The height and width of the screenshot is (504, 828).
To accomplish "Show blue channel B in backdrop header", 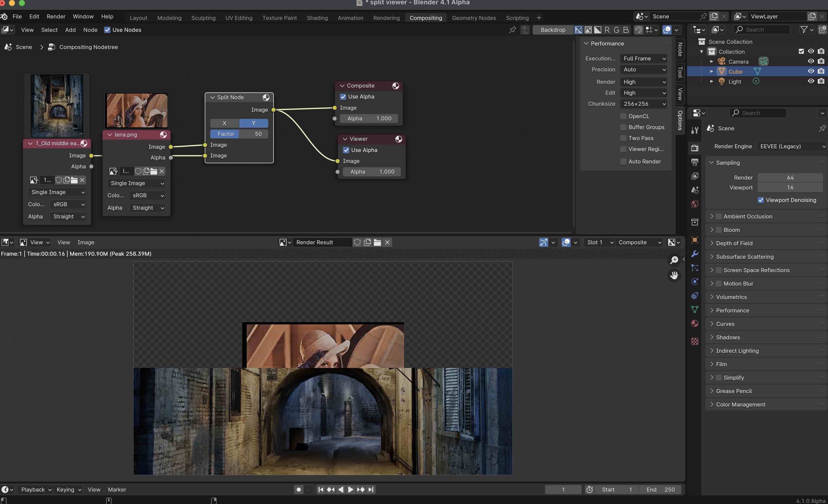I will point(626,30).
